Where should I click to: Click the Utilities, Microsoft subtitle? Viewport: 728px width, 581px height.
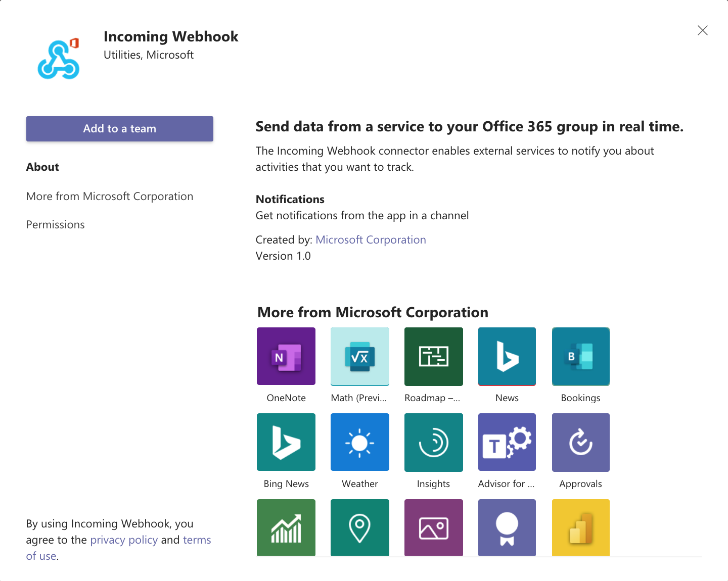click(149, 55)
